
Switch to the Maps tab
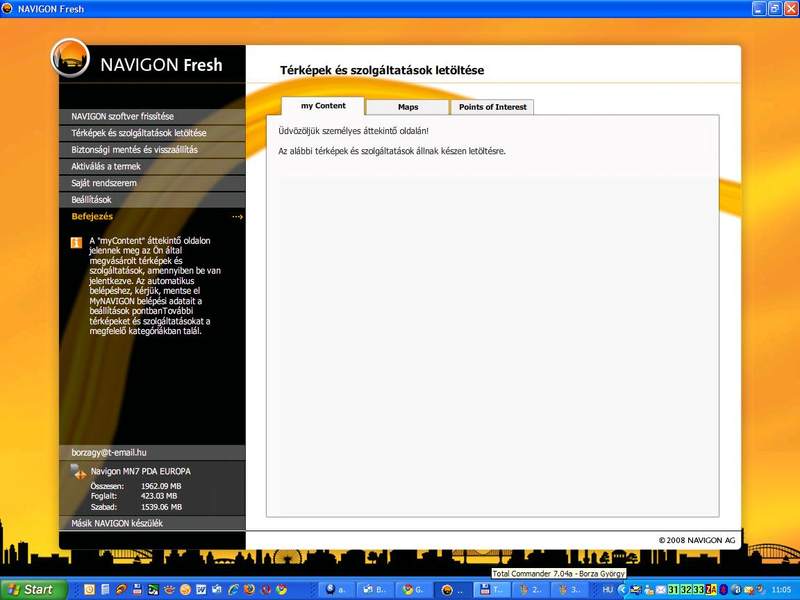tap(408, 107)
